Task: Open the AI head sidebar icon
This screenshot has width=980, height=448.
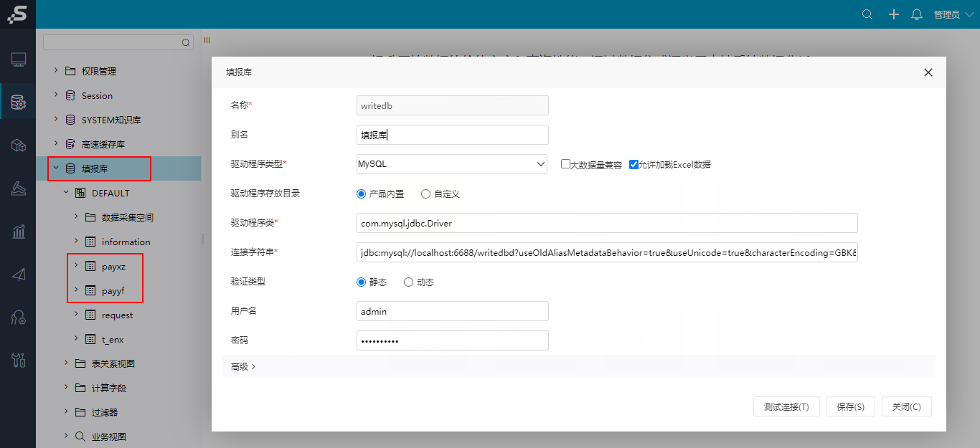Action: [18, 317]
